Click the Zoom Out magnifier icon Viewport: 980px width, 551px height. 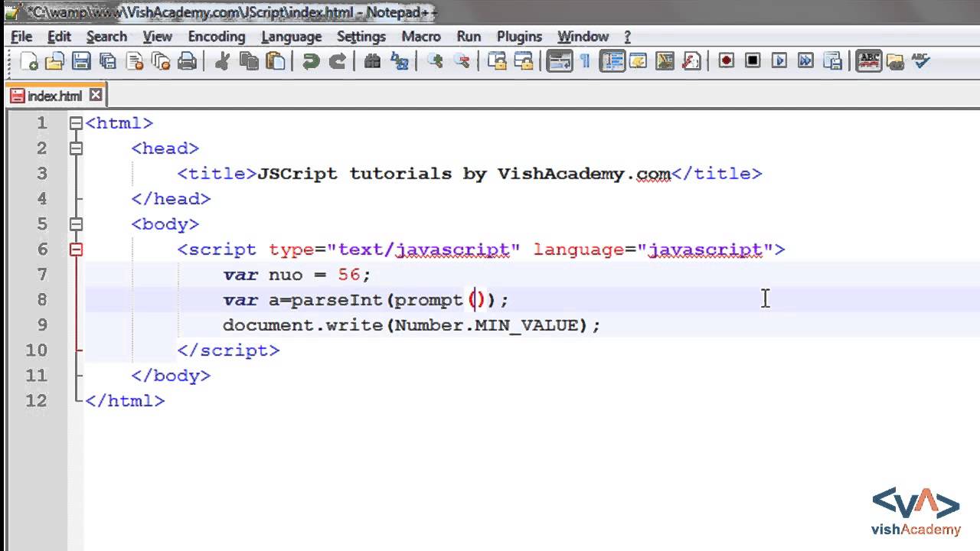tap(462, 61)
